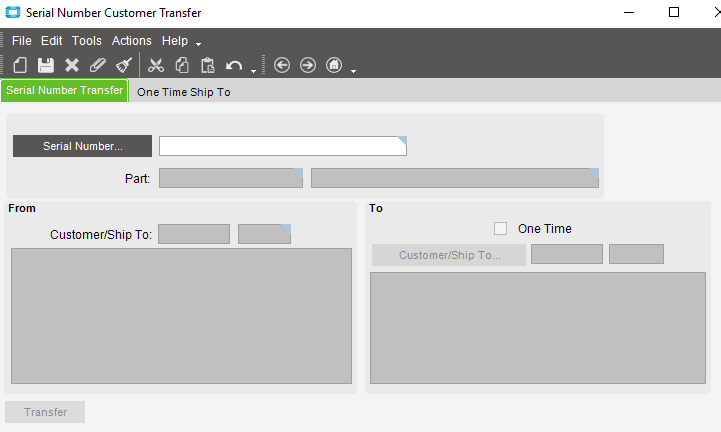Viewport: 721px width, 432px height.
Task: Click the To ship-to ID field
Action: (636, 254)
